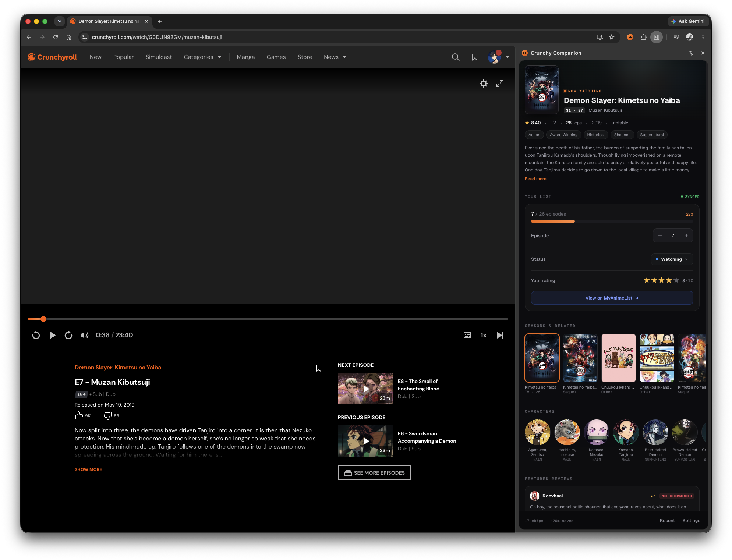732x560 pixels.
Task: Play the episode with the play button
Action: point(52,335)
